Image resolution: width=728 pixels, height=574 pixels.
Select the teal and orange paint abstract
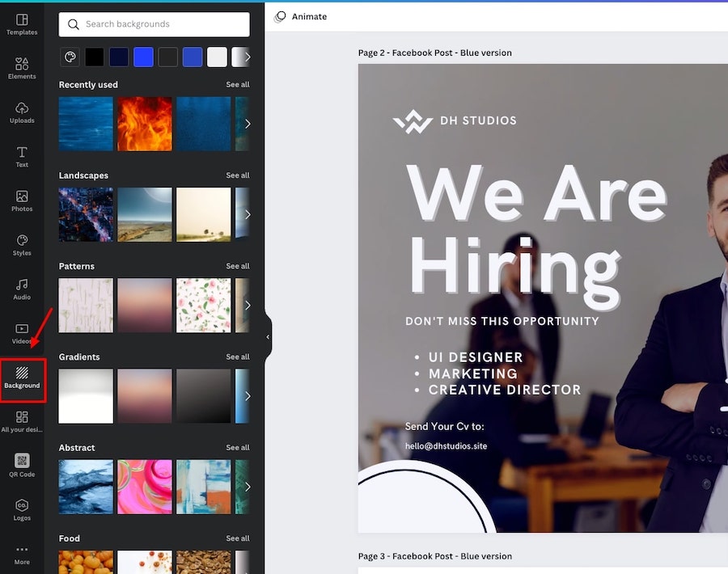coord(203,487)
